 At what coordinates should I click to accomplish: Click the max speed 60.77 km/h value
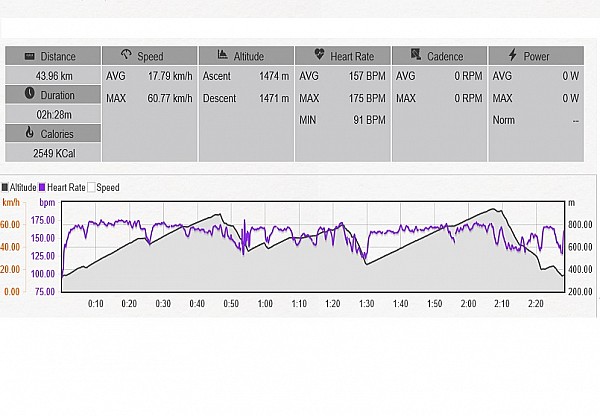coord(170,98)
